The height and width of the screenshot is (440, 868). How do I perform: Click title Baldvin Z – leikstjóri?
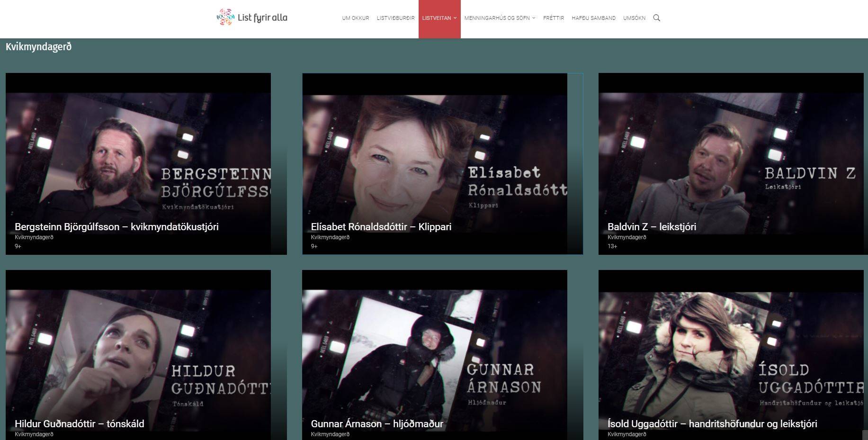pyautogui.click(x=652, y=227)
